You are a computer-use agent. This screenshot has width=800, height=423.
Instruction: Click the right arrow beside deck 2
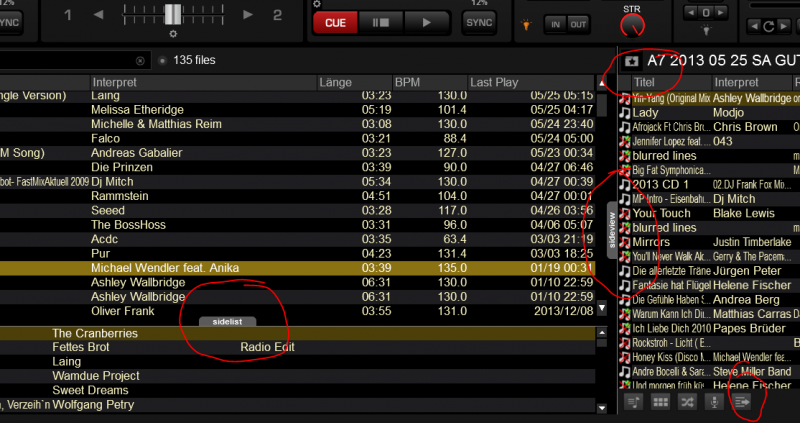coord(248,14)
